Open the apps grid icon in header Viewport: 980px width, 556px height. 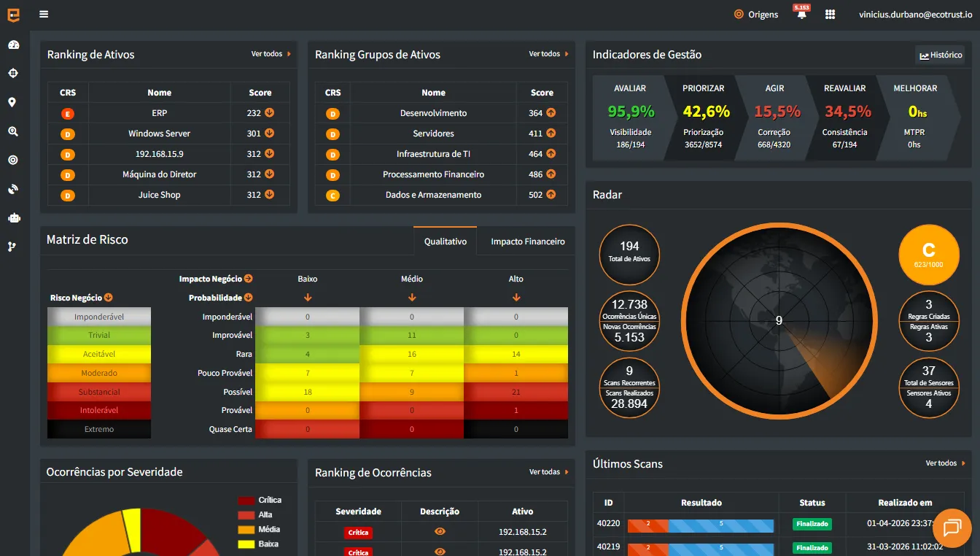(830, 15)
